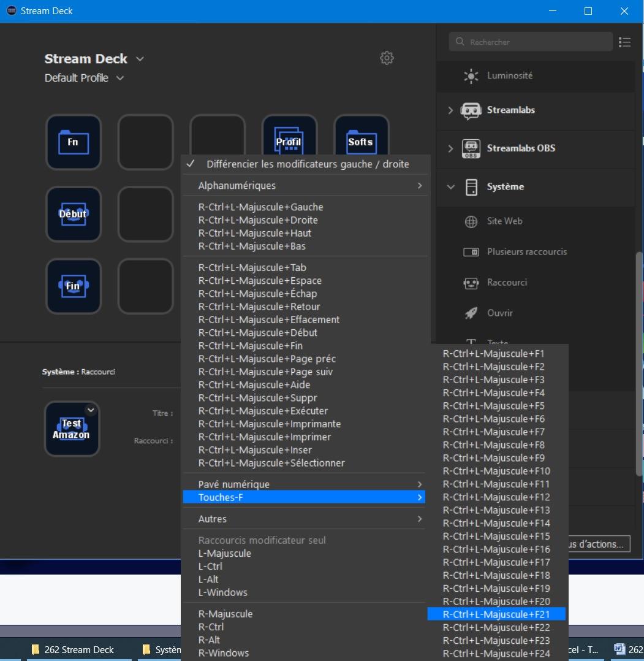Click the Site Web globe icon
Image resolution: width=644 pixels, height=661 pixels.
(471, 221)
